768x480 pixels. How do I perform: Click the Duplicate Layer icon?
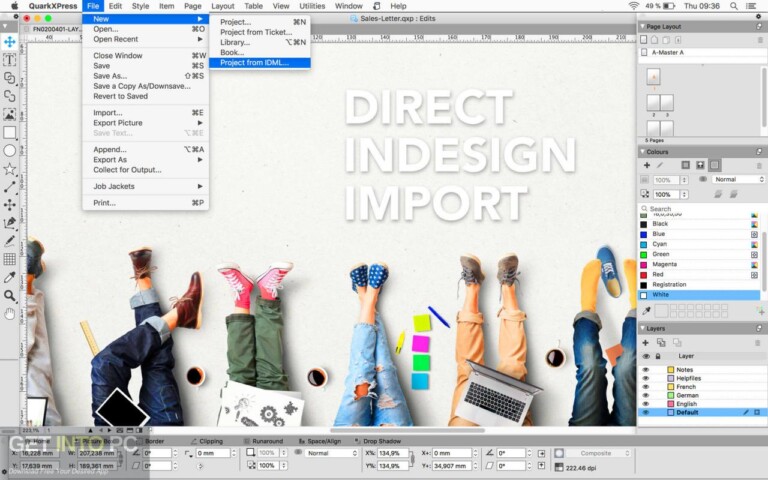click(661, 343)
